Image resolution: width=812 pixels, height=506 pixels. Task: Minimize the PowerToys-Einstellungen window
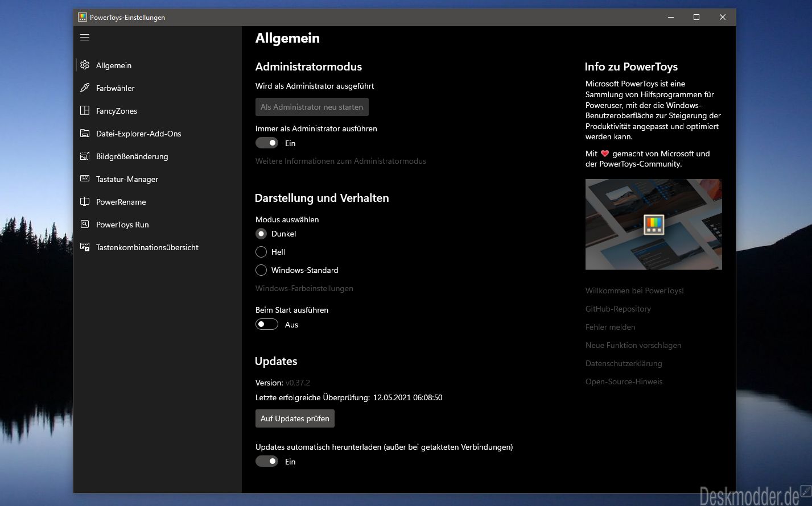(671, 17)
